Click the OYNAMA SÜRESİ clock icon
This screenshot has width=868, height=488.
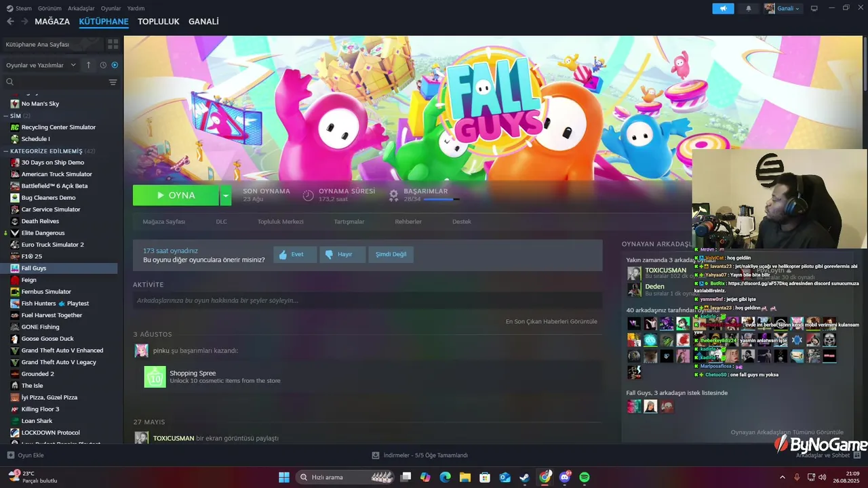[x=308, y=195]
